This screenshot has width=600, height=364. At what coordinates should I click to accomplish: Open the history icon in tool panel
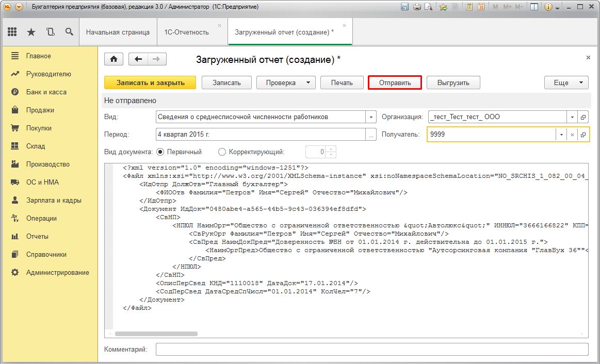click(50, 32)
